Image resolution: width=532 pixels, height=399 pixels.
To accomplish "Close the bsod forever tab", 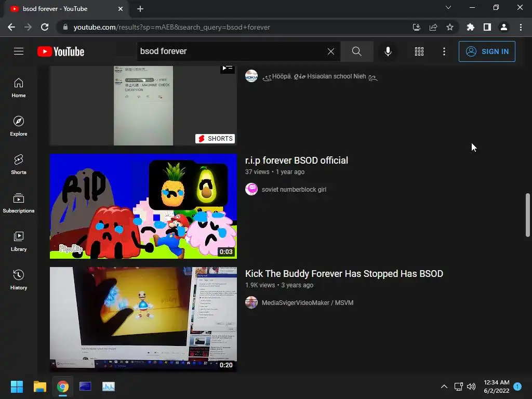I will (121, 9).
